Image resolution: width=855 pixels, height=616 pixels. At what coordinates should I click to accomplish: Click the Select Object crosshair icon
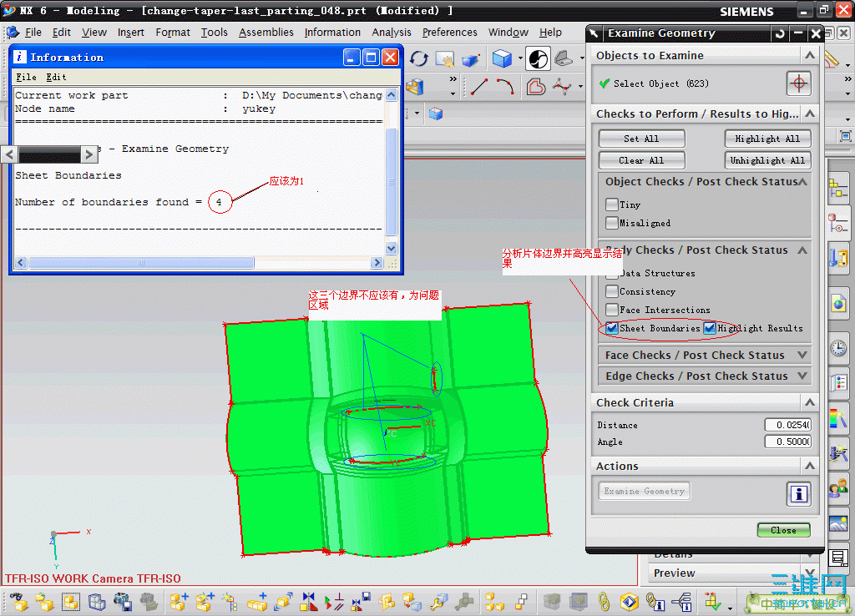798,83
